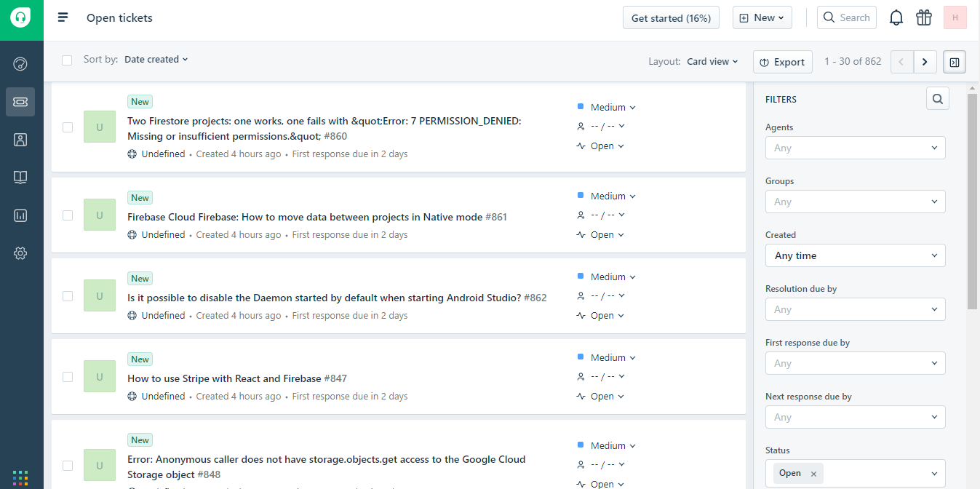Click the Status filter field
Image resolution: width=980 pixels, height=489 pixels.
coord(855,474)
